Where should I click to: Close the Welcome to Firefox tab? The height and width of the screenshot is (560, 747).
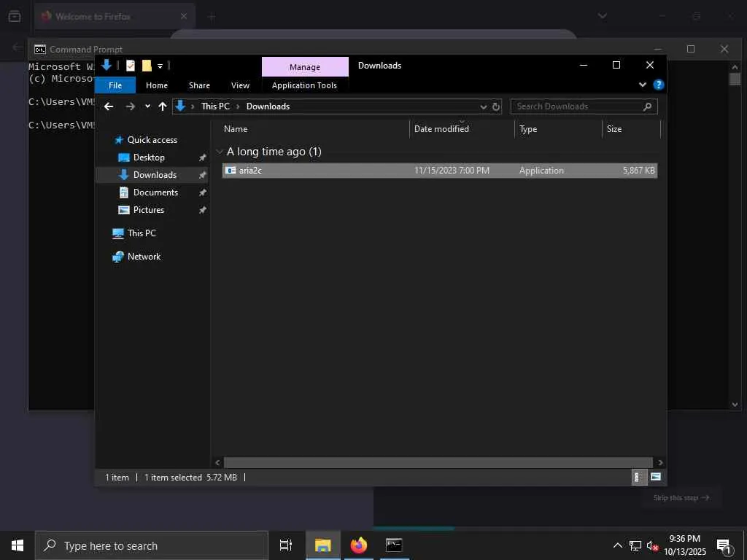[183, 16]
